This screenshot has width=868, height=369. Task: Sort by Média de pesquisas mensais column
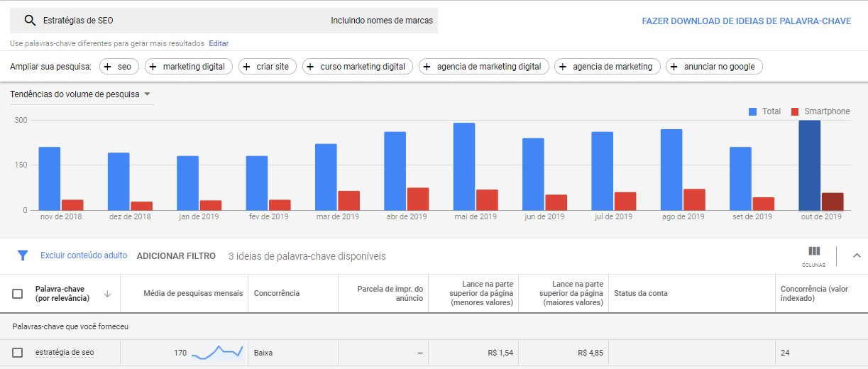(x=193, y=293)
